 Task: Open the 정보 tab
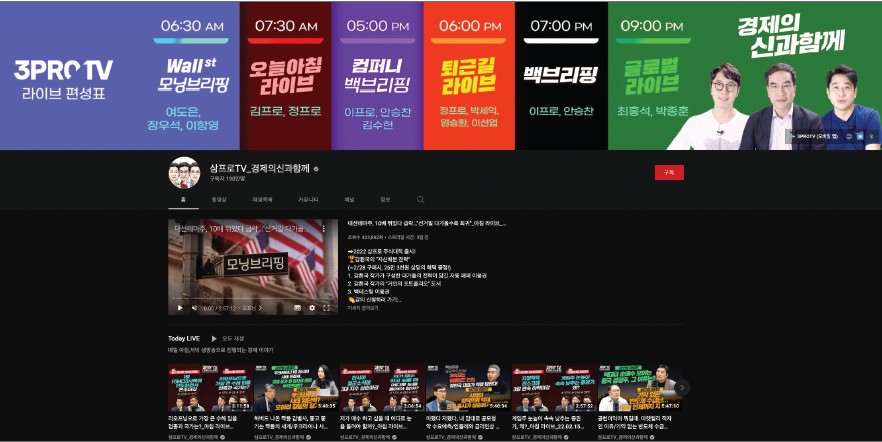385,200
